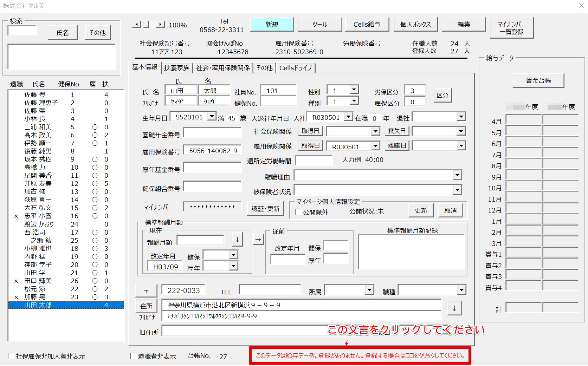Click the 雇用保険 離職日 button

click(397, 145)
